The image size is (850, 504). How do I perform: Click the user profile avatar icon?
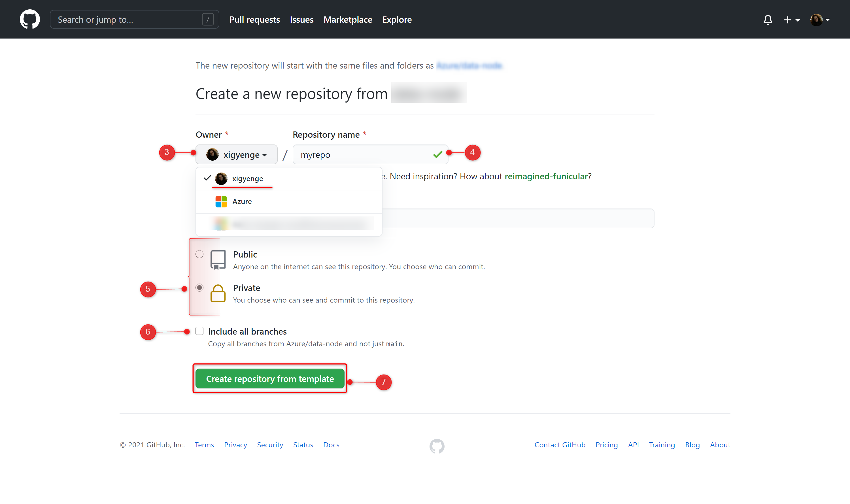817,19
